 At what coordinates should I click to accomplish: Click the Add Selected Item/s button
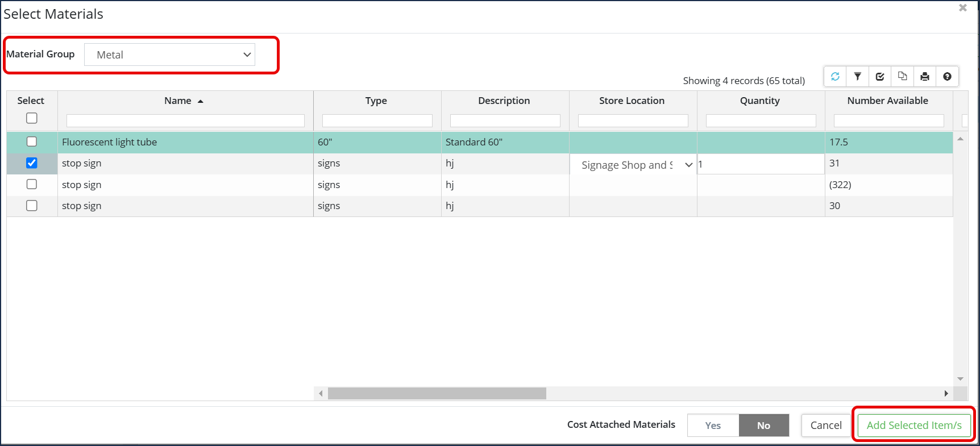click(913, 425)
